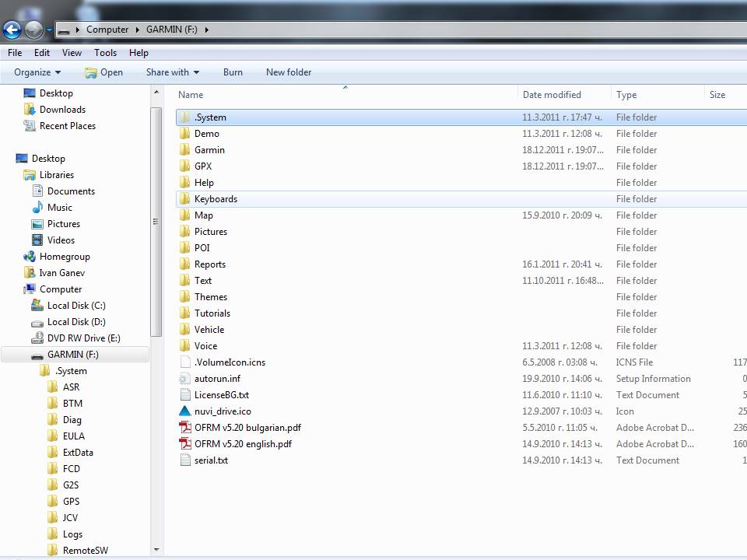Image resolution: width=747 pixels, height=560 pixels.
Task: Click the New folder button
Action: pos(288,72)
